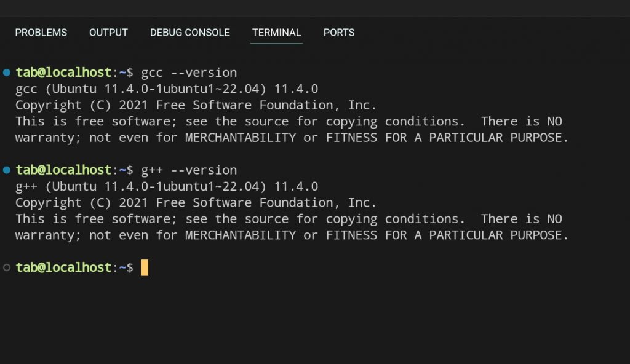Click the yellow terminal cursor block

145,267
